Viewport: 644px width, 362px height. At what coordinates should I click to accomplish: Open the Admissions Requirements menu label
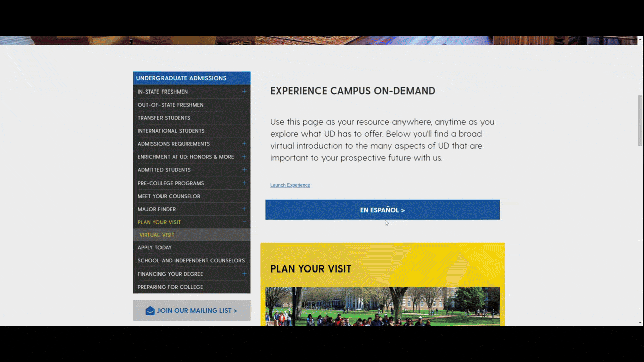[174, 144]
